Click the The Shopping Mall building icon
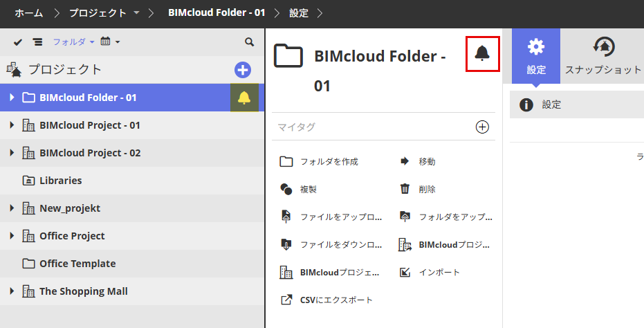Image resolution: width=644 pixels, height=328 pixels. coord(28,291)
